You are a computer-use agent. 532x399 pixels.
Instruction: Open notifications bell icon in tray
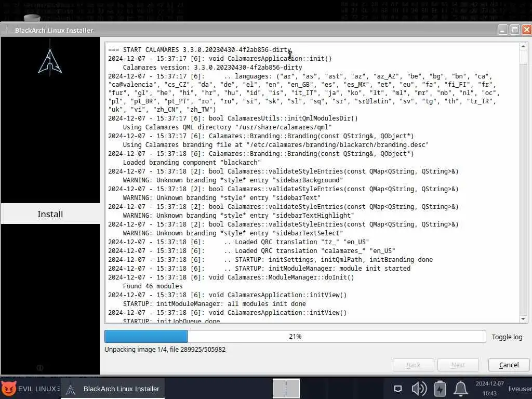tap(461, 389)
